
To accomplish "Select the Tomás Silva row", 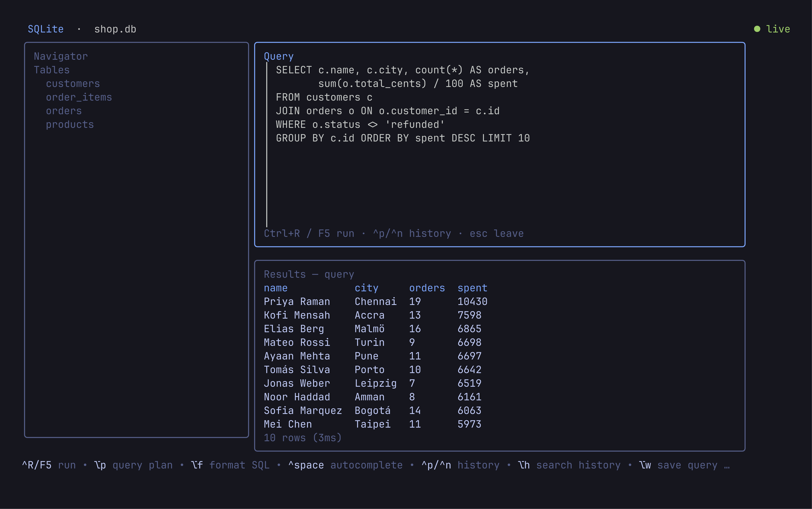I will coord(373,370).
